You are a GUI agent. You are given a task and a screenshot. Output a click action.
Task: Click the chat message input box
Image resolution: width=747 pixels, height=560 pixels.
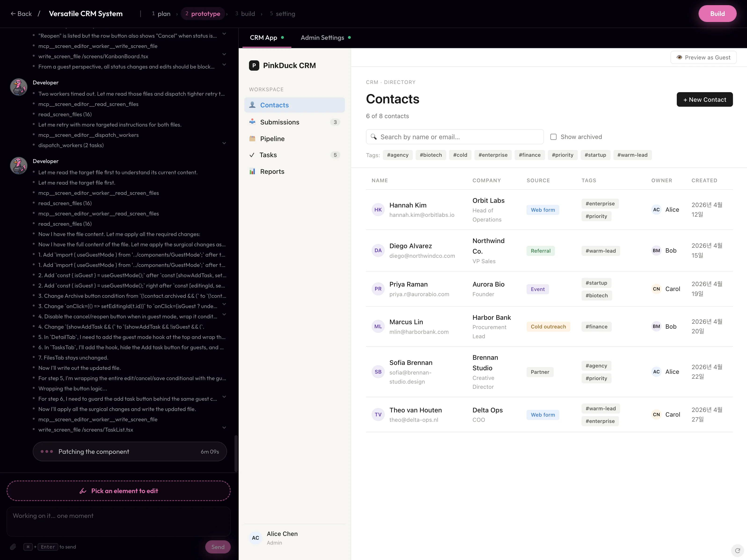[119, 521]
